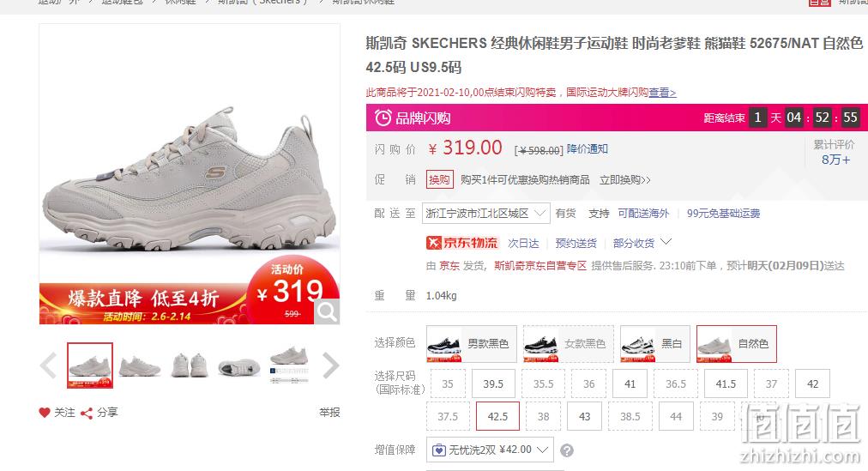Click the 立即换购 link

pos(625,180)
